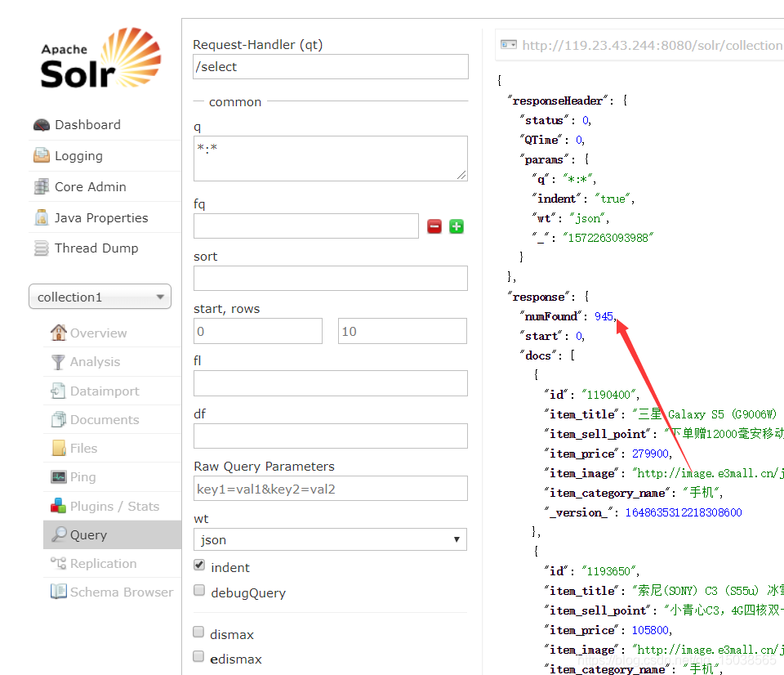Focus the start field showing 0
Viewport: 784px width, 675px height.
(258, 331)
